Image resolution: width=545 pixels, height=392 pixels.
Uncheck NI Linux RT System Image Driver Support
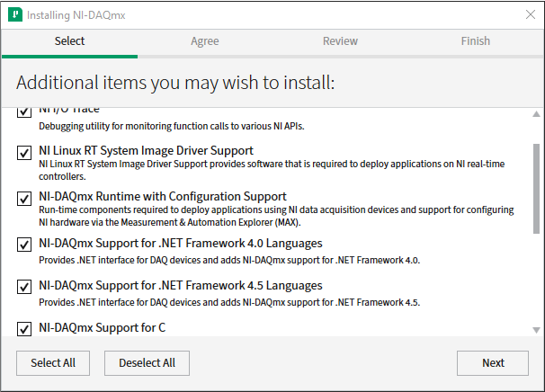click(x=24, y=153)
